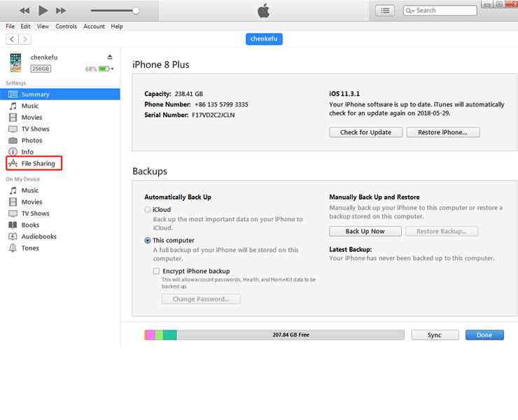Click the light green storage bar segment
Screen dimensions: 518x420
[159, 335]
